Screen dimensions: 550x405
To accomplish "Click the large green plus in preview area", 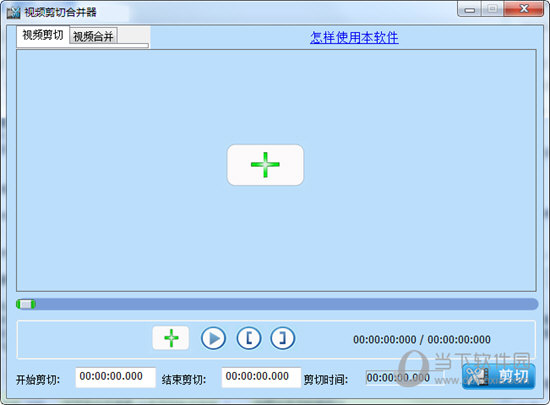I will (x=265, y=165).
